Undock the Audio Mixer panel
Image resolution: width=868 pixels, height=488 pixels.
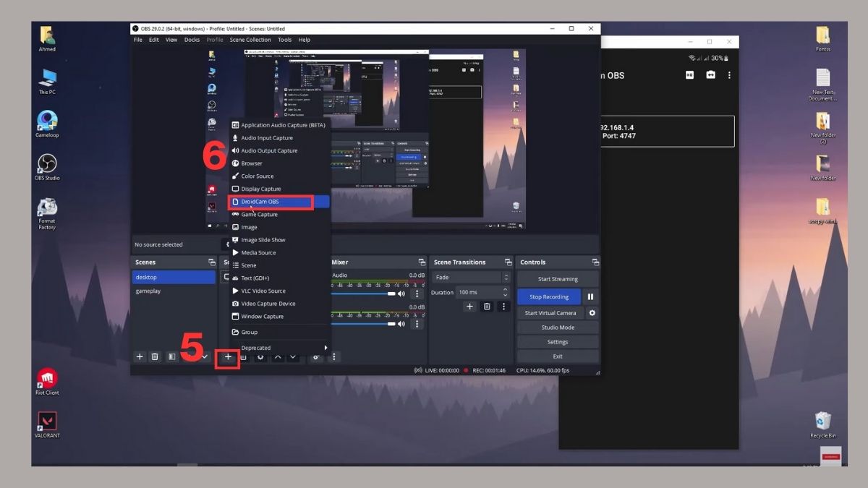422,262
